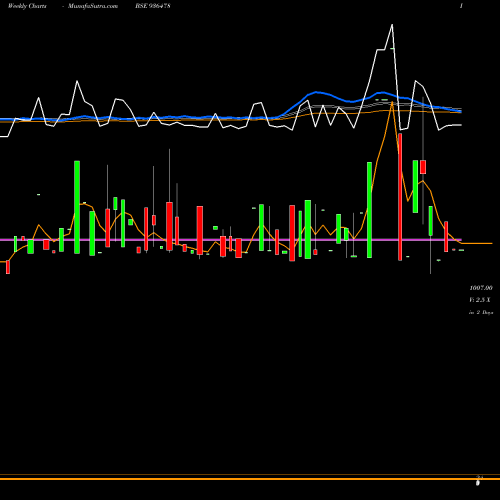The image size is (500, 500).
Task: Click the highest peak of the white line
Action: tap(392, 25)
